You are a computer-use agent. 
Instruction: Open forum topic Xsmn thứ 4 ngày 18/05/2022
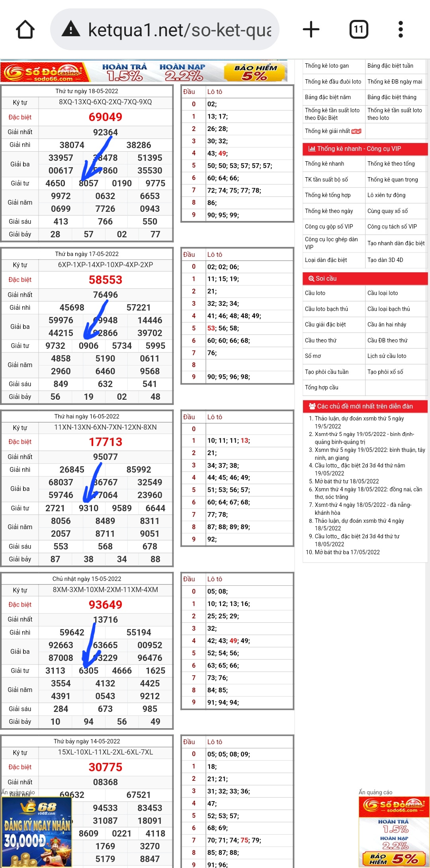pos(368,493)
